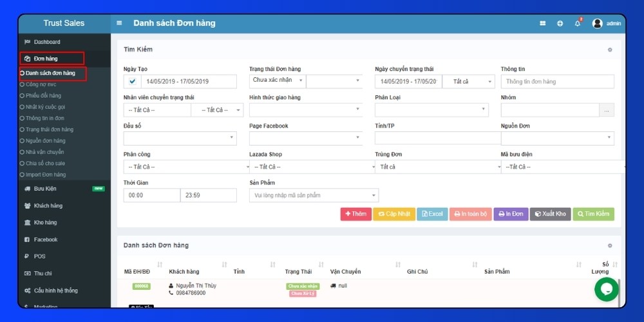
Task: Select the Nhà vận chuyển radio item
Action: [41, 152]
